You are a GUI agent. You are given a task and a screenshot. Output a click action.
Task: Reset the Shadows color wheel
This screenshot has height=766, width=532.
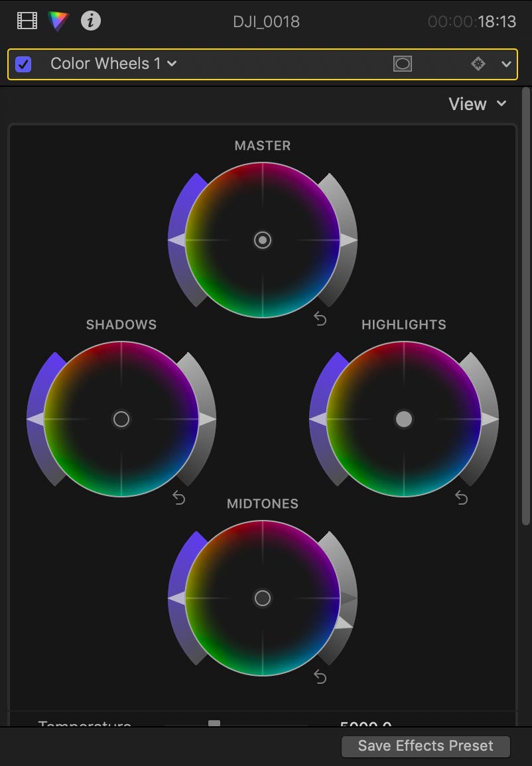179,498
